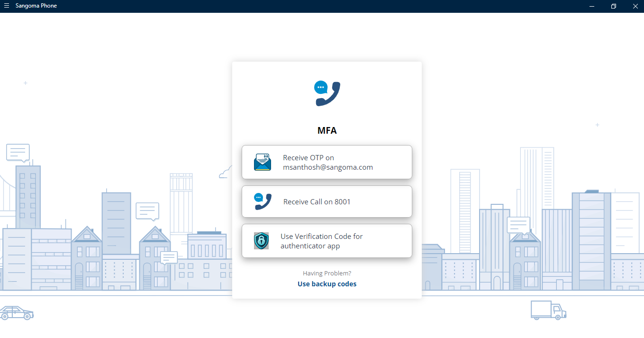Choose Receive OTP on msanthosh@sangoma.com
644x338 pixels.
click(327, 162)
